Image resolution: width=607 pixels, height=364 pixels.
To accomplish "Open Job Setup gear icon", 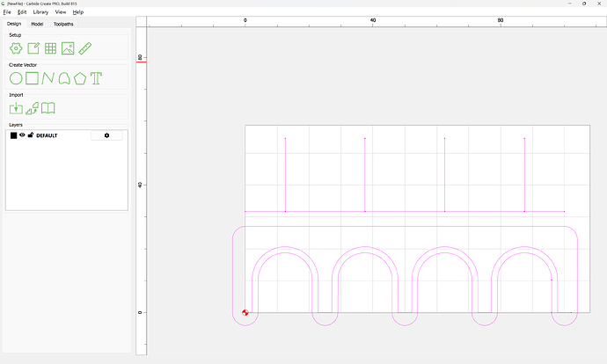I will click(16, 48).
